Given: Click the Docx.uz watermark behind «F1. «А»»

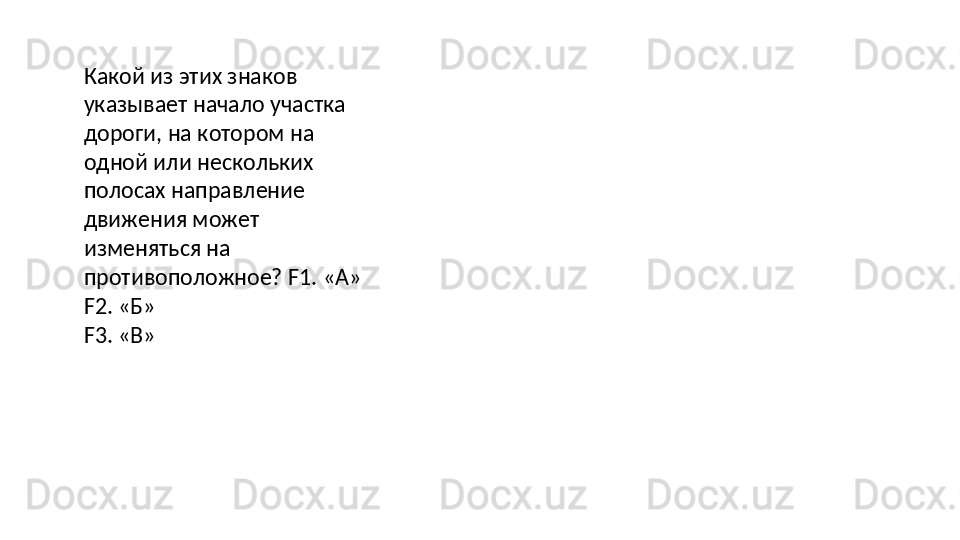Looking at the screenshot, I should point(306,275).
